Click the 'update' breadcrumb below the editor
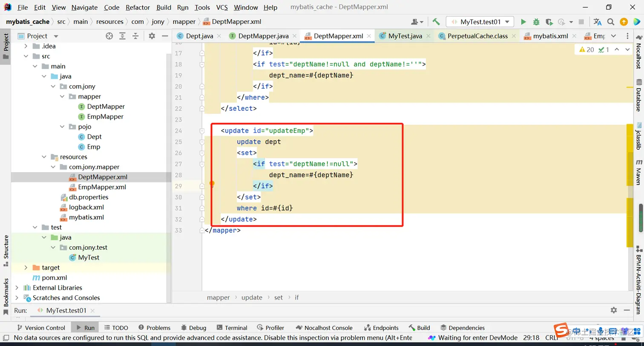 pyautogui.click(x=252, y=297)
